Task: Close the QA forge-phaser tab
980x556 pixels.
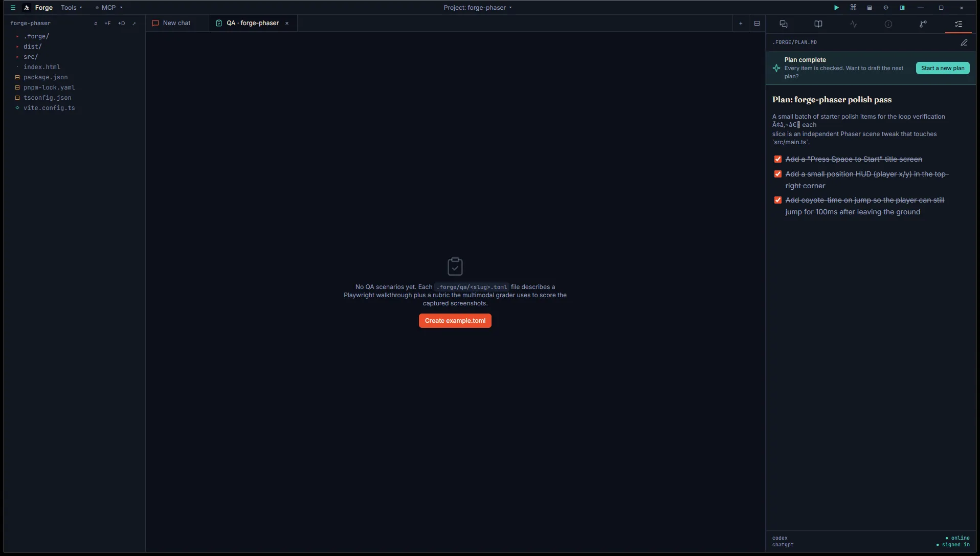Action: [x=287, y=23]
